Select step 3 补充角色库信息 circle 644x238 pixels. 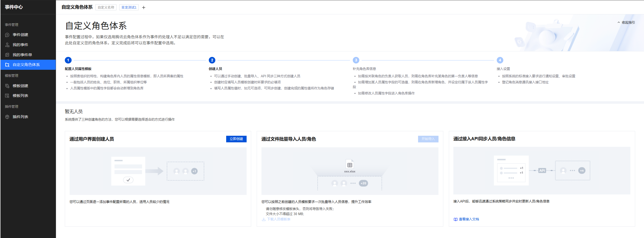pyautogui.click(x=356, y=60)
